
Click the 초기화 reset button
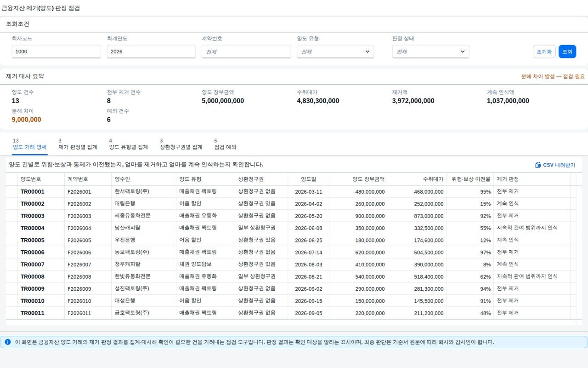[x=544, y=52]
